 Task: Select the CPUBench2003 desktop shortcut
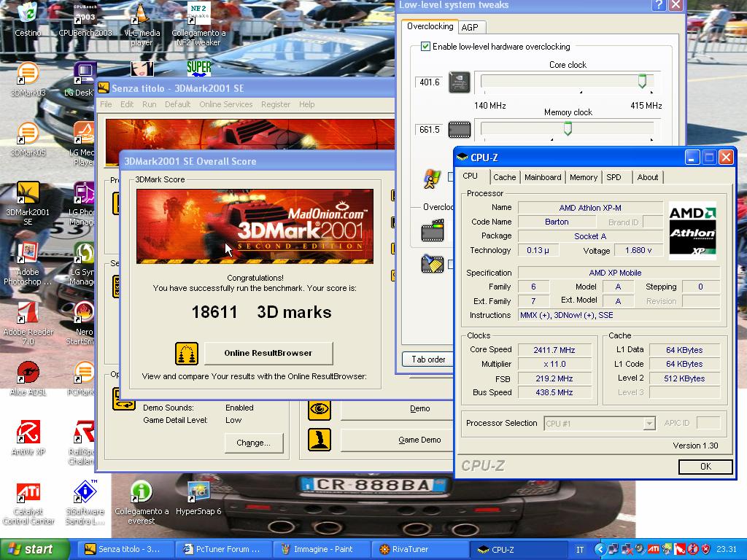tap(85, 19)
